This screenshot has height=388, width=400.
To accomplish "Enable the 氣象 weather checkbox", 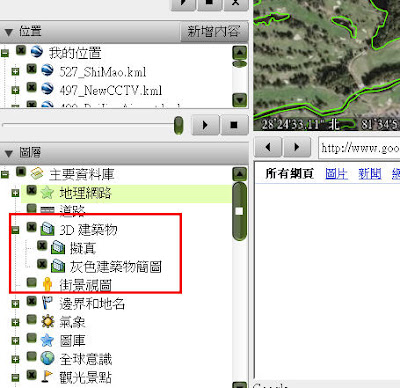I will (x=31, y=319).
